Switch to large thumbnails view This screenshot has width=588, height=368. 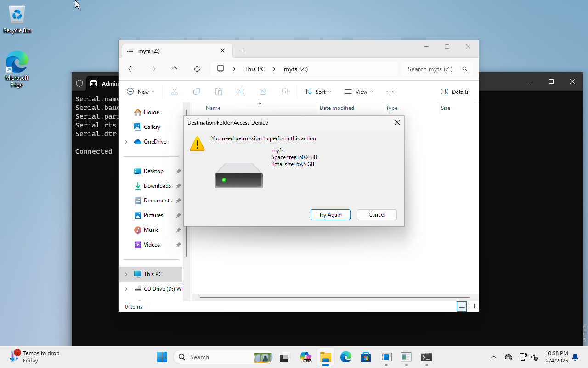pyautogui.click(x=472, y=306)
